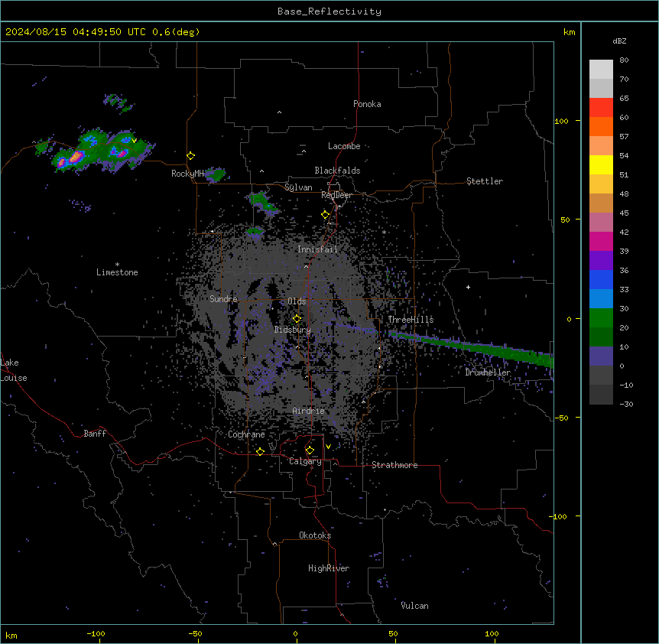The width and height of the screenshot is (659, 644).
Task: Click the Didsbury town label
Action: [293, 330]
